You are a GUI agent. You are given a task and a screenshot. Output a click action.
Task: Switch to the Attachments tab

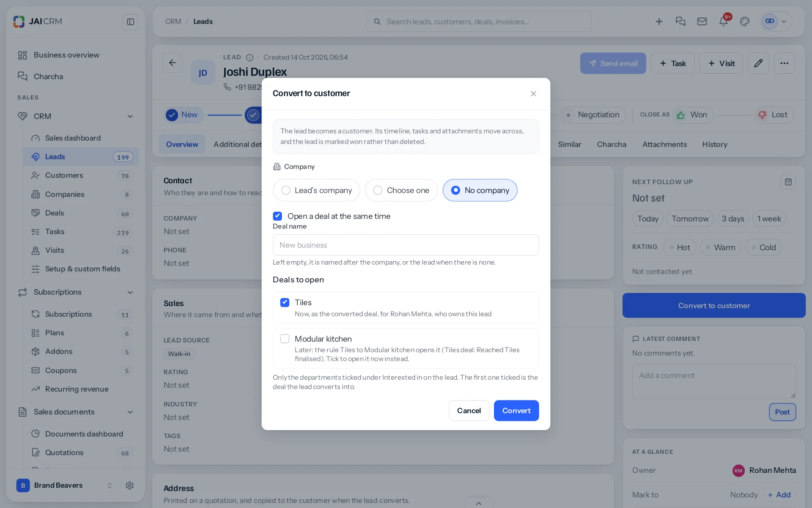pyautogui.click(x=664, y=144)
